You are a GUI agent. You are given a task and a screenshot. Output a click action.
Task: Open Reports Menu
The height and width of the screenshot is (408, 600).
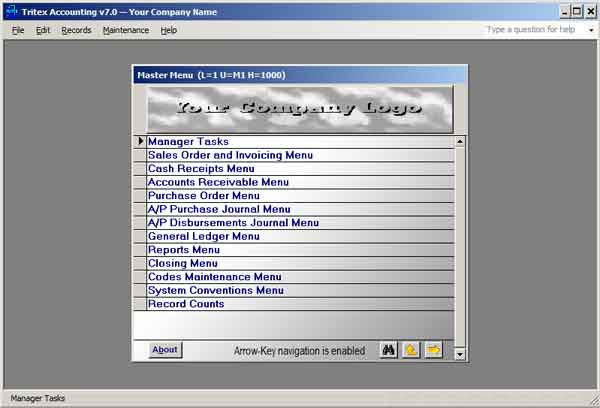[300, 250]
